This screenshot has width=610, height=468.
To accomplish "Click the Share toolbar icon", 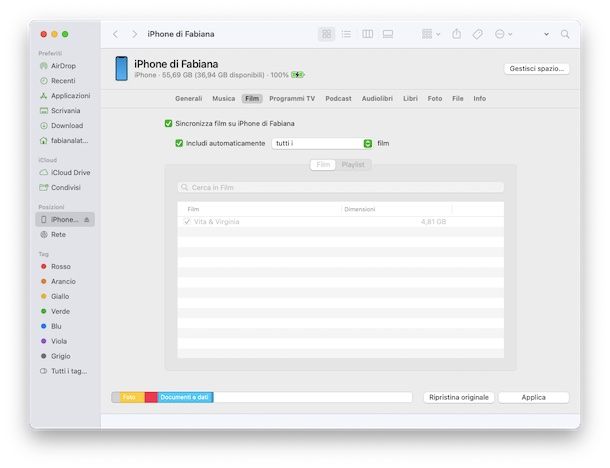I will pyautogui.click(x=457, y=34).
